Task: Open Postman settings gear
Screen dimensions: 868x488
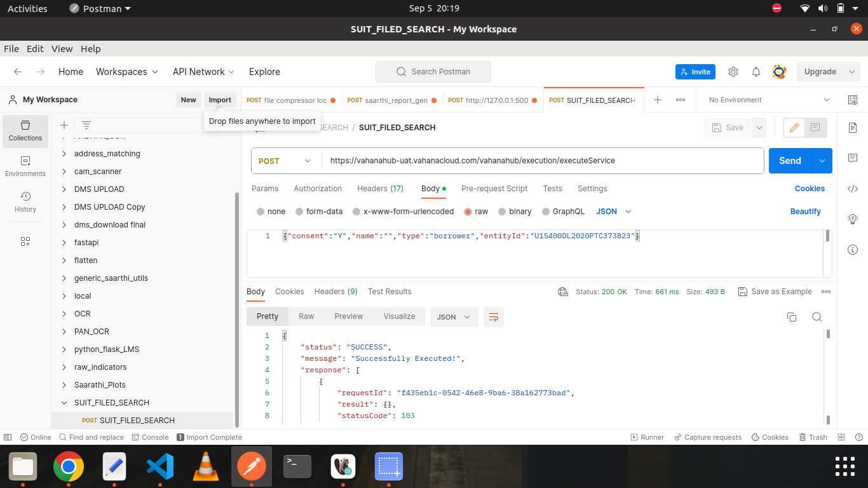Action: tap(733, 72)
